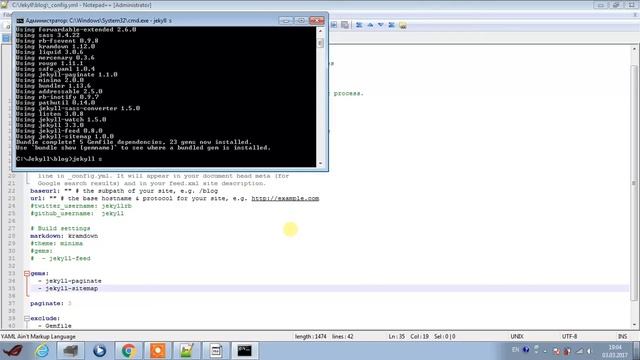This screenshot has height=360, width=640.
Task: Click the UTF-8 encoding status field
Action: click(x=569, y=337)
